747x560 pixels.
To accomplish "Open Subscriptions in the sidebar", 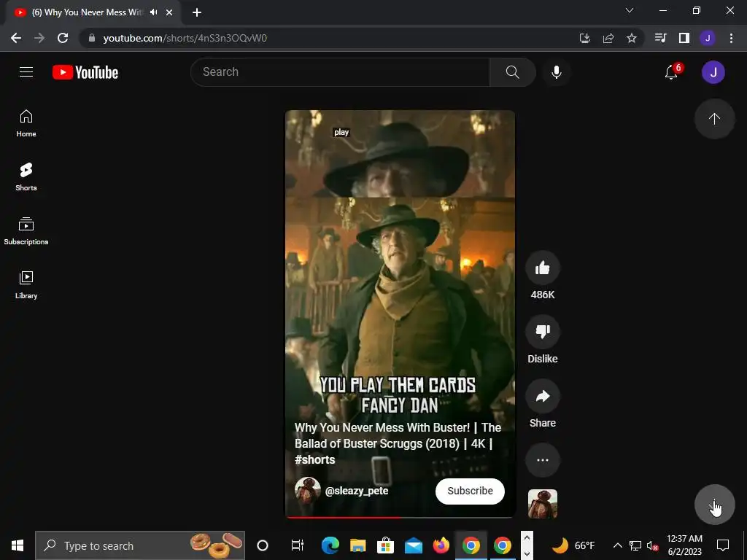I will point(26,231).
